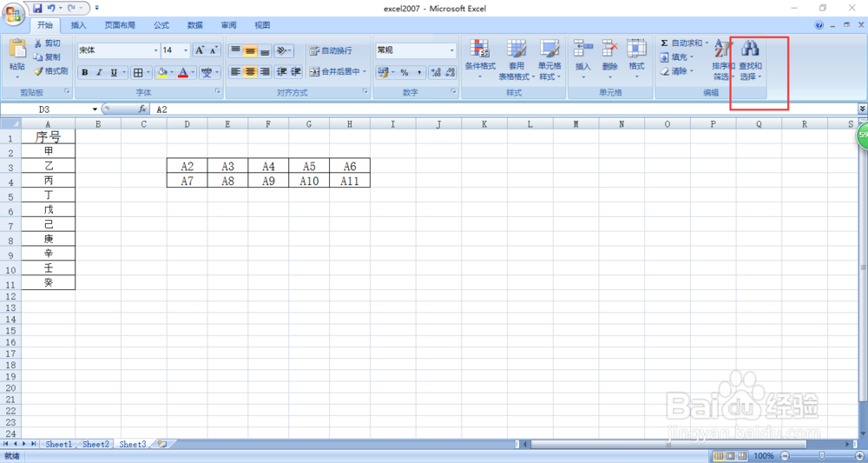This screenshot has width=868, height=463.
Task: Cut selection with 剪切
Action: point(47,43)
